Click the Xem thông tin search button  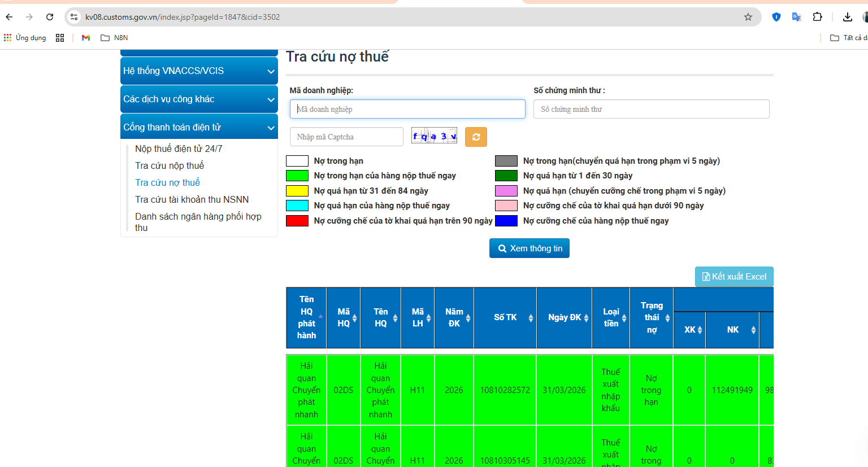529,248
